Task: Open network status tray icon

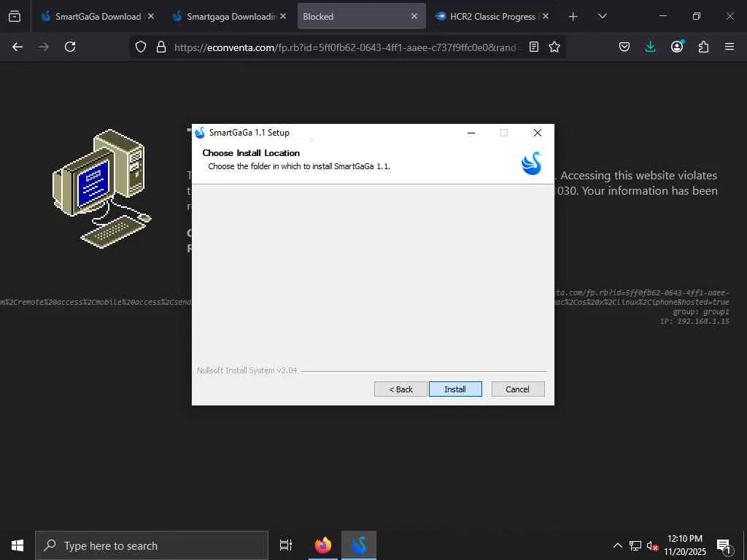Action: [x=635, y=545]
